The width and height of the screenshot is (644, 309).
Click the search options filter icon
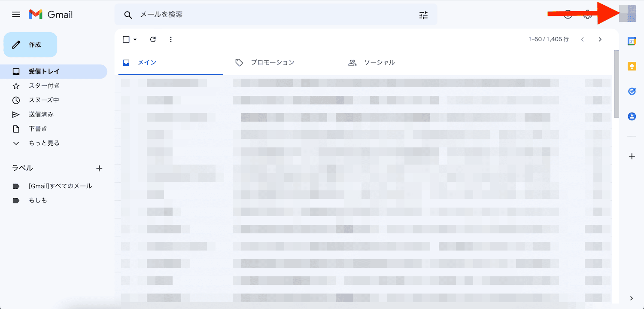click(x=423, y=15)
